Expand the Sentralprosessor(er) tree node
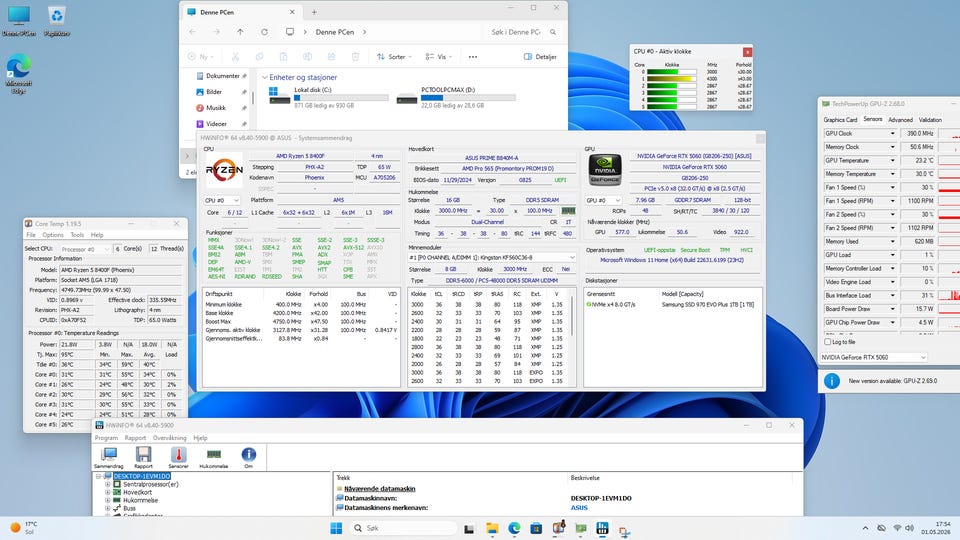This screenshot has height=540, width=960. point(108,484)
